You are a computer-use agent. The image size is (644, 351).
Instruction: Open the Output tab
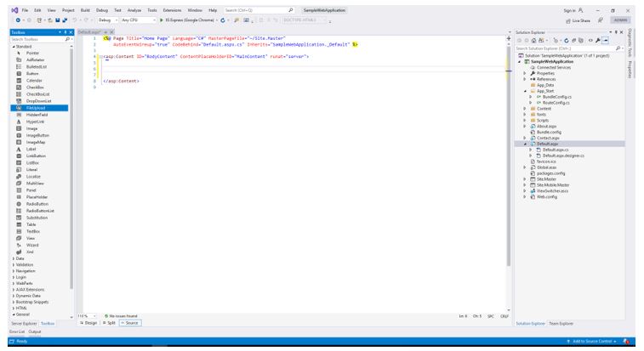[35, 331]
